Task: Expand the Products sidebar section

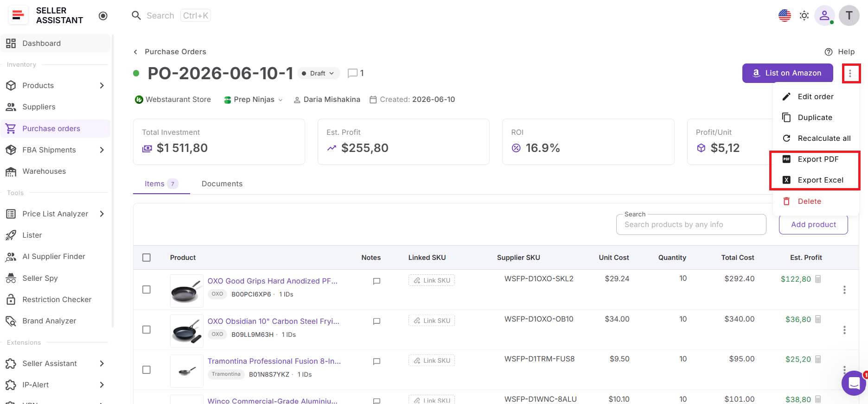Action: click(56, 85)
